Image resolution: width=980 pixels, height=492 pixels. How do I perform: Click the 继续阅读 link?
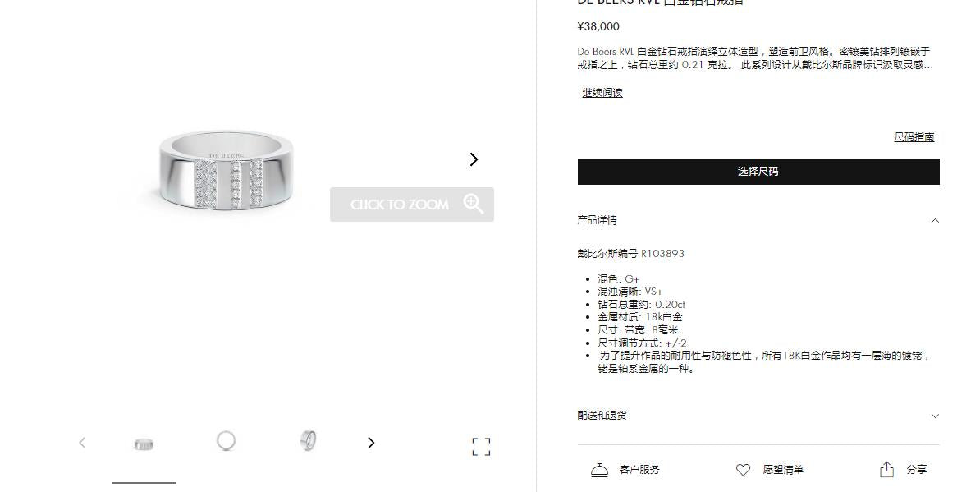[602, 93]
